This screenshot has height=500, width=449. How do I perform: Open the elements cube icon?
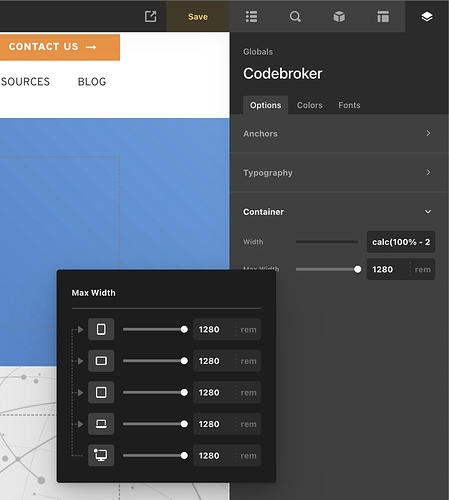[339, 16]
